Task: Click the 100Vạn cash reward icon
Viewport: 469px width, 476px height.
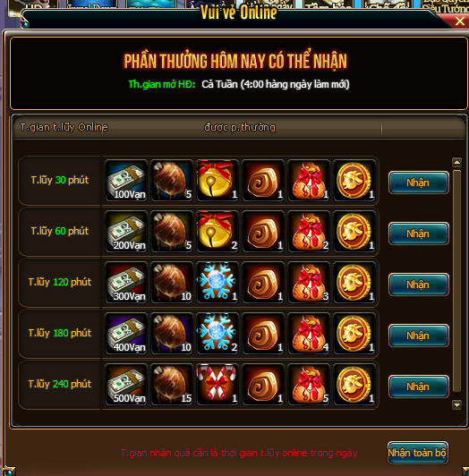Action: pos(126,181)
